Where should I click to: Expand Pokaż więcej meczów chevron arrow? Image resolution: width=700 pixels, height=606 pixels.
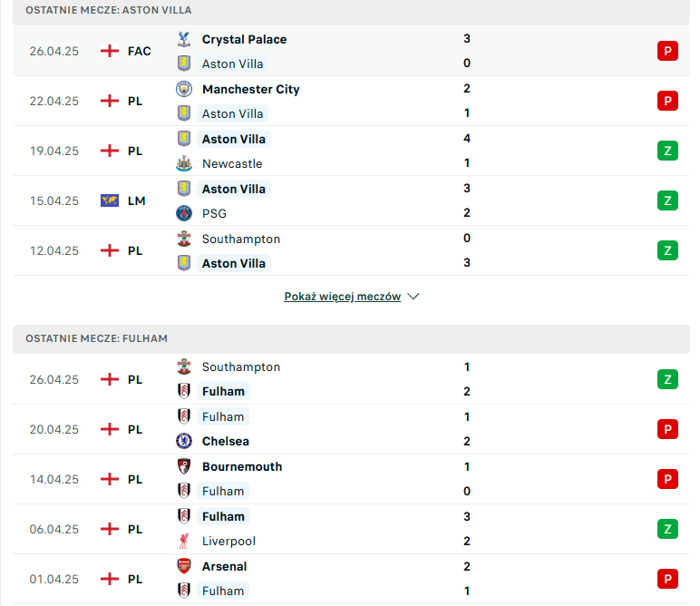coord(413,297)
